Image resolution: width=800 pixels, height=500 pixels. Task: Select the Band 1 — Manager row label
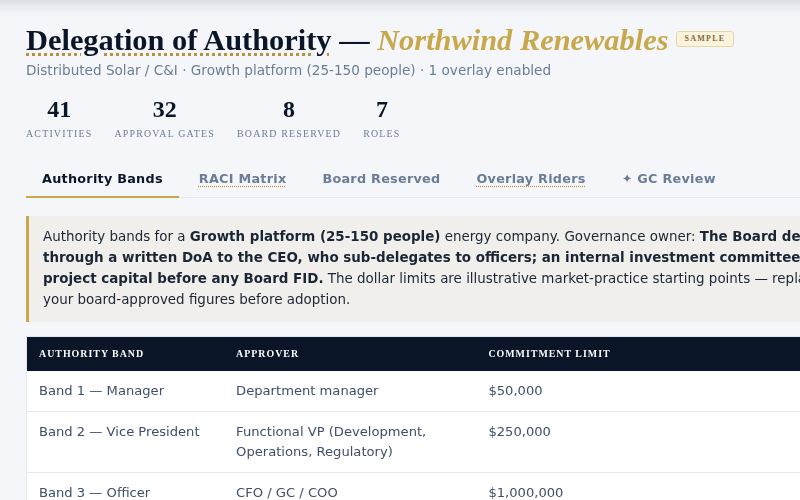102,391
